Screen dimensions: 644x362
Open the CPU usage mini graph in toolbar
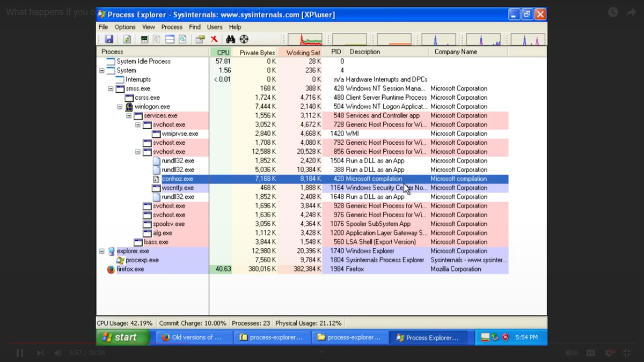pos(305,39)
